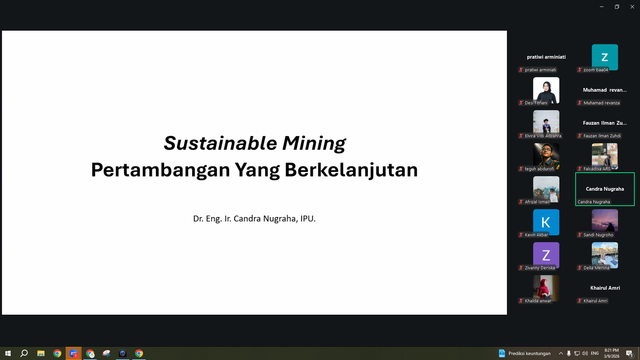This screenshot has width=640, height=360.
Task: Select Elvira Vidi Addahra's video thumbnail
Action: point(546,123)
